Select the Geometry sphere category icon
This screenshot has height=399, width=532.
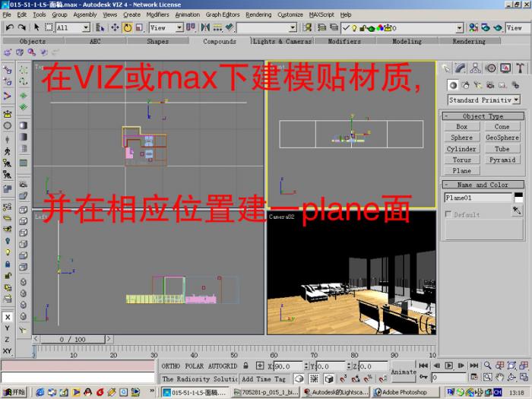pos(453,85)
